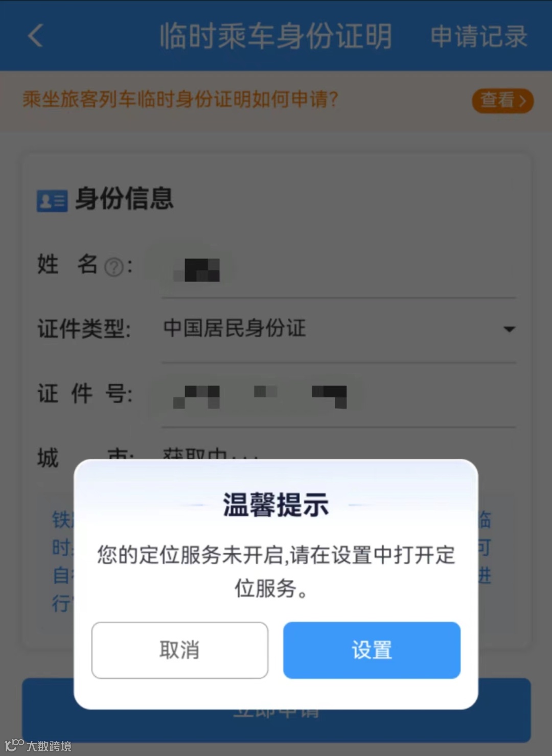552x756 pixels.
Task: Click the 温馨提示 dialog title
Action: tap(276, 505)
